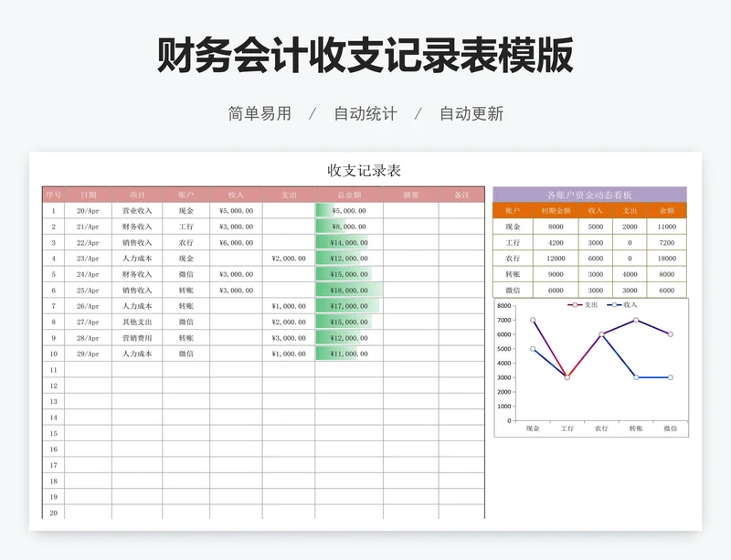Click the 自动更新 subtitle text

point(471,113)
